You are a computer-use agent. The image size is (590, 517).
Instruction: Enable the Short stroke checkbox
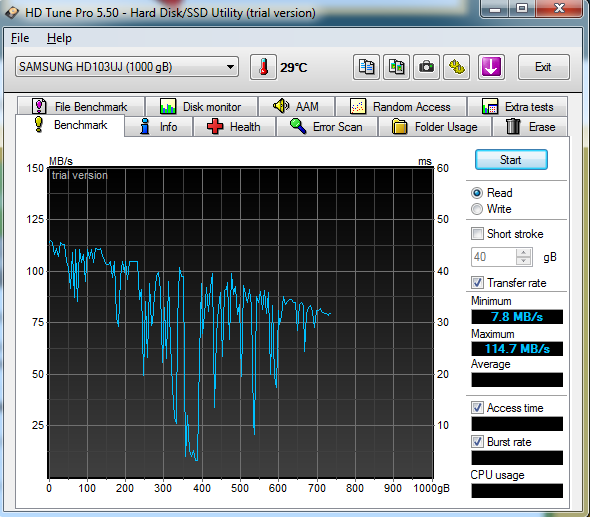477,234
